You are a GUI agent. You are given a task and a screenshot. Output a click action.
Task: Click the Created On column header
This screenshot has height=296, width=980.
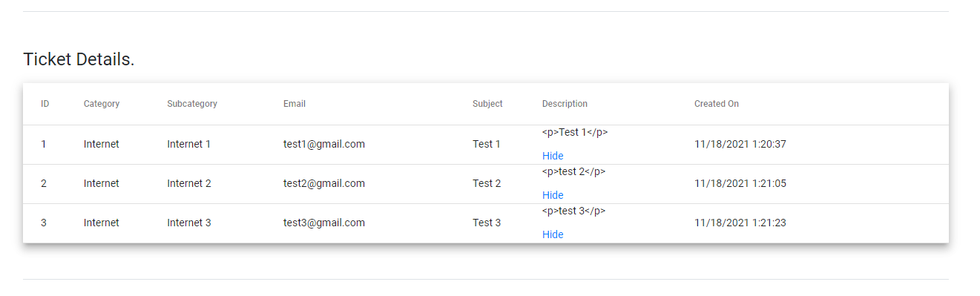click(x=717, y=104)
